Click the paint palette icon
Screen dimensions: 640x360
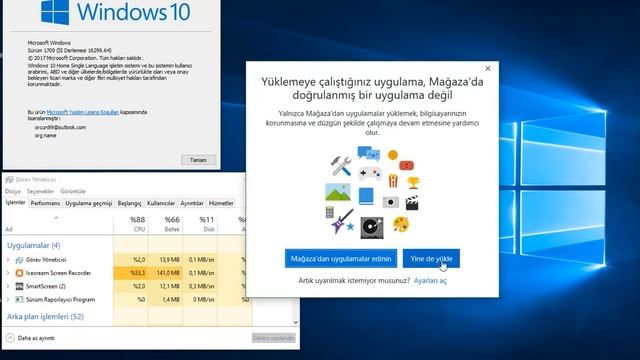pyautogui.click(x=401, y=224)
